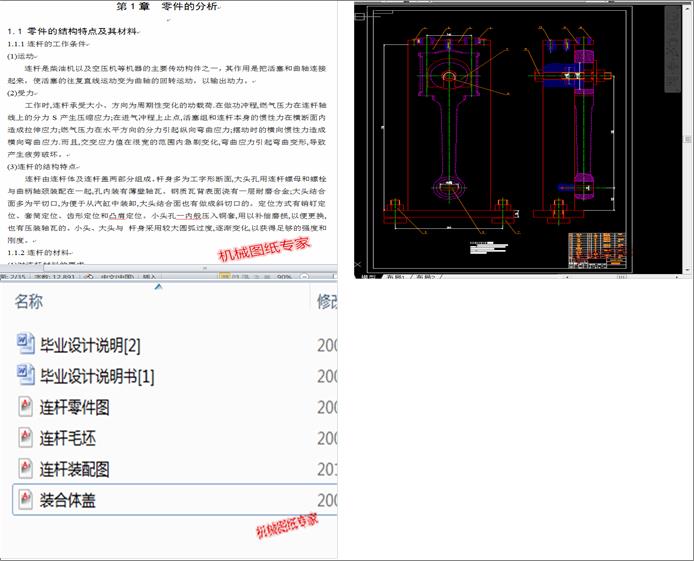Click the AutoCAD icon of 连杆毛坯
Viewport: 694px width, 561px height.
pos(26,437)
